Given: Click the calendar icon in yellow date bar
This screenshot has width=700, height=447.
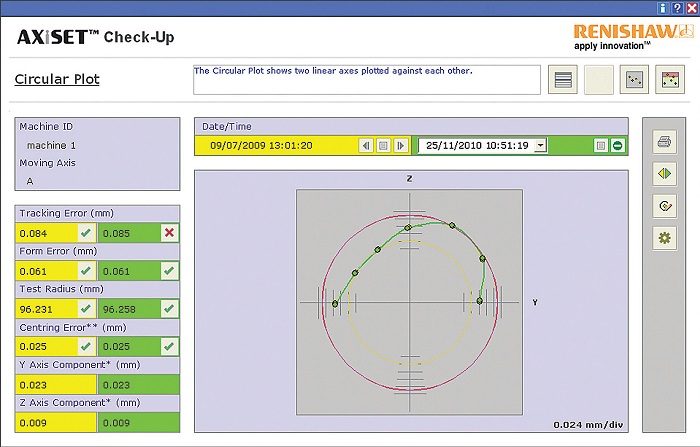Looking at the screenshot, I should tap(383, 146).
